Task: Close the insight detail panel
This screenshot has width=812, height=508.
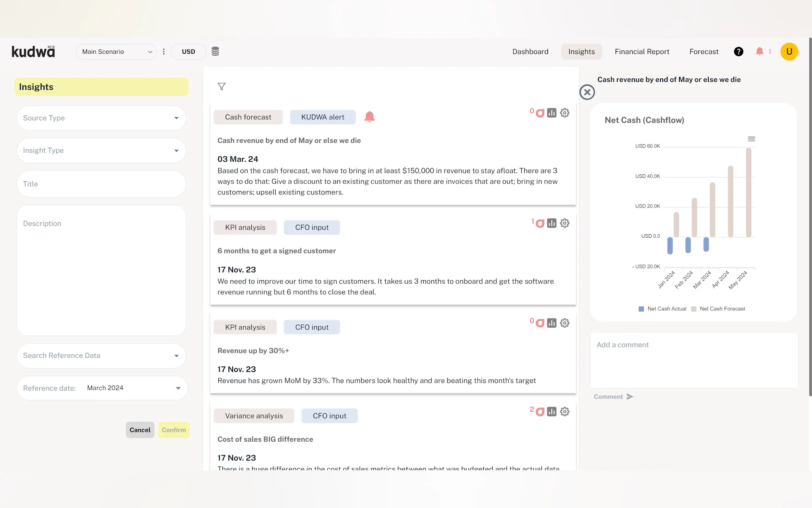Action: 587,92
